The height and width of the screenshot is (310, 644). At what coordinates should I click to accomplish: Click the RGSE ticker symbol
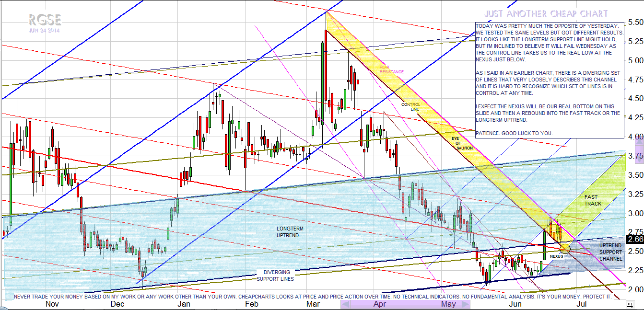coord(45,20)
